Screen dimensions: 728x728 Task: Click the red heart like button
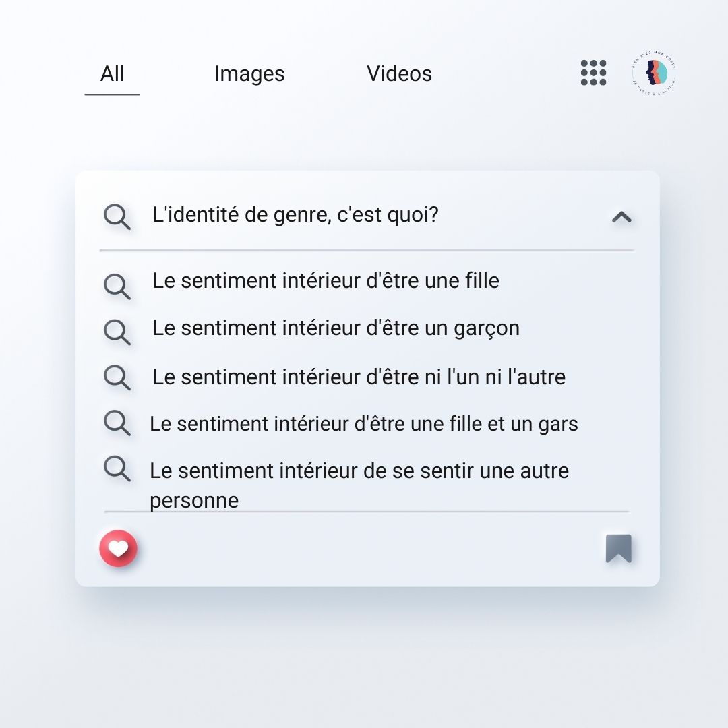coord(119,549)
